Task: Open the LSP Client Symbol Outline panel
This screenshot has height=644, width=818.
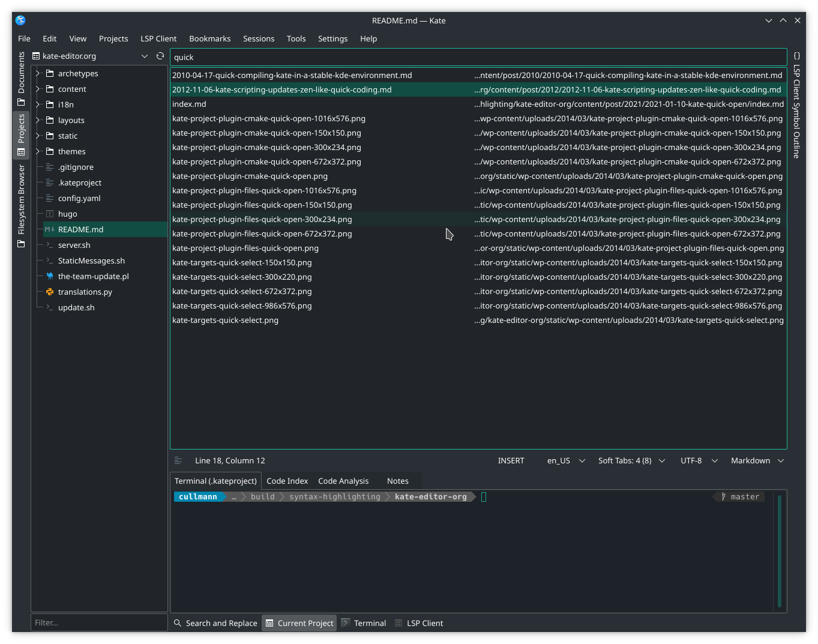Action: [797, 106]
